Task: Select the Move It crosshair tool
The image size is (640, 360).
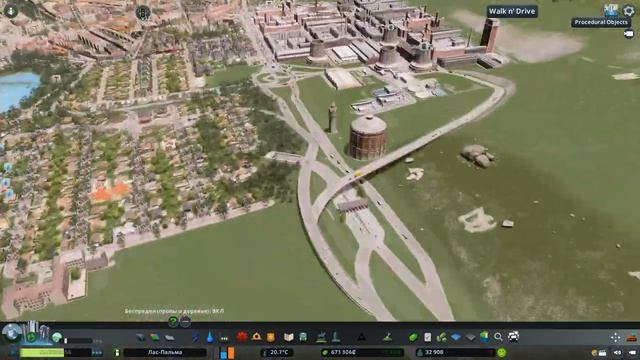Action: pyautogui.click(x=616, y=337)
